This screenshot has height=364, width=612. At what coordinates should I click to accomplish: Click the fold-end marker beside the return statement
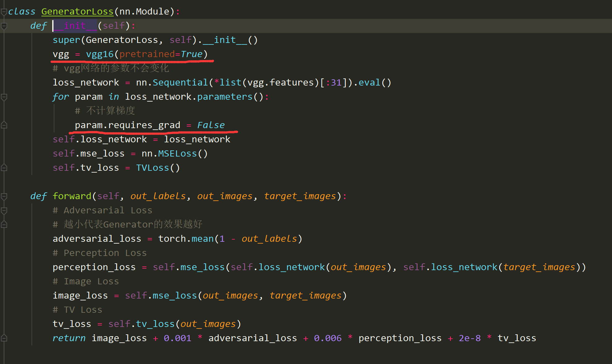point(4,338)
